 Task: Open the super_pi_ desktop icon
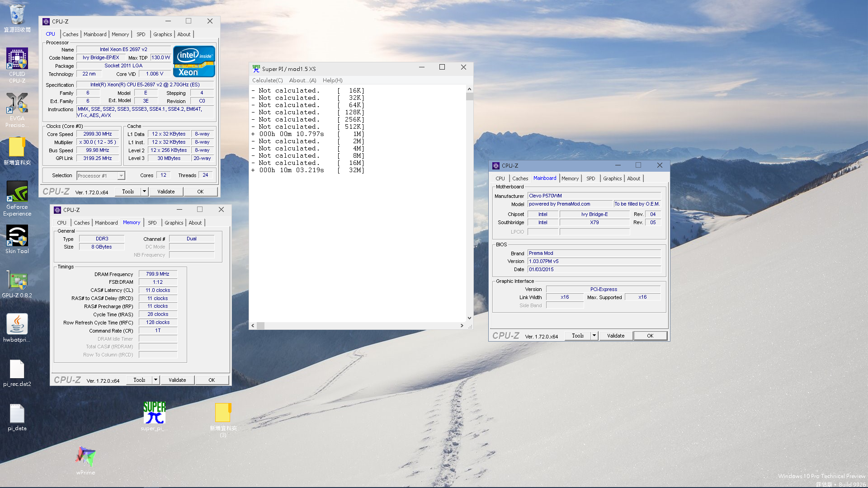(x=154, y=416)
